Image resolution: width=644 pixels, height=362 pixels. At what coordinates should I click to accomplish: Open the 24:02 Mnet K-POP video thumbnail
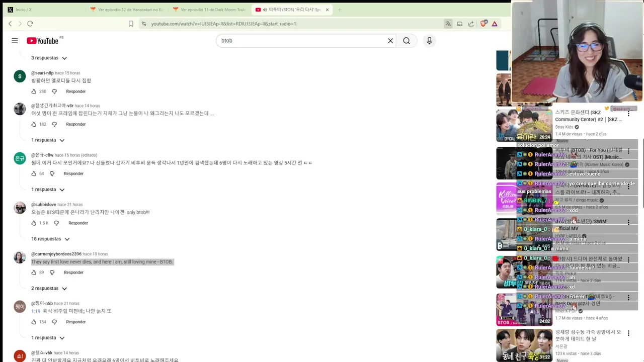[524, 310]
